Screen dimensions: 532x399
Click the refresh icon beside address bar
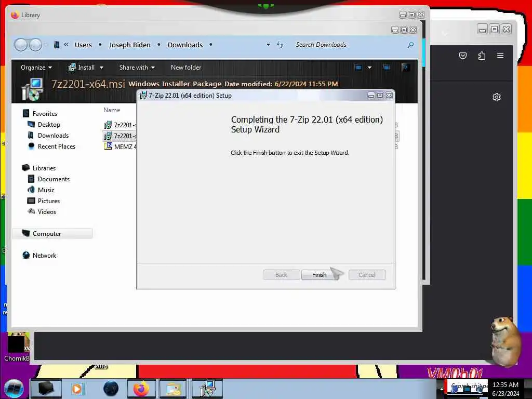280,45
